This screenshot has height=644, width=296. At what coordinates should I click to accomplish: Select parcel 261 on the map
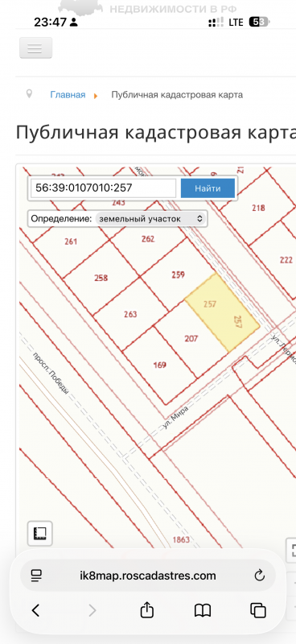pos(71,242)
